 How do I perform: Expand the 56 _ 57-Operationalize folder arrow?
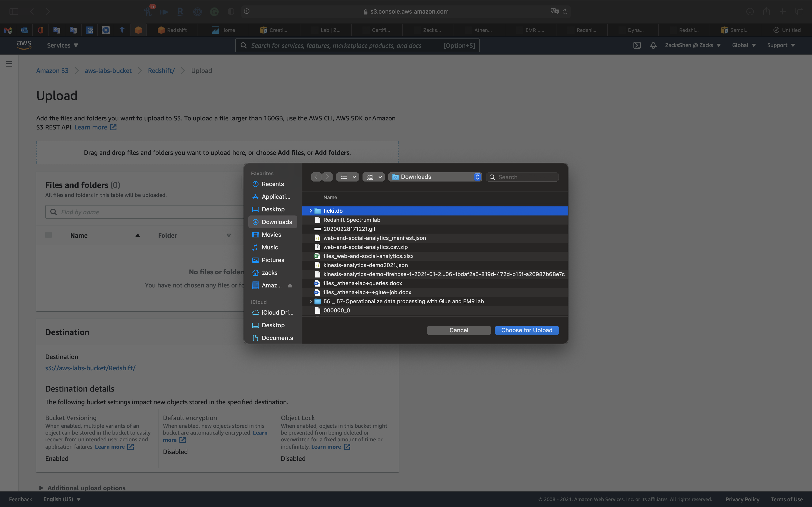(311, 301)
